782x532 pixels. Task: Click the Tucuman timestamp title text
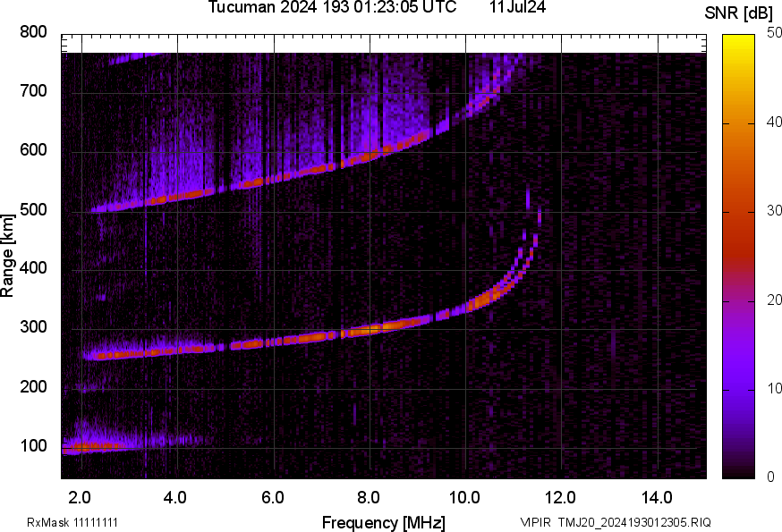(x=332, y=8)
